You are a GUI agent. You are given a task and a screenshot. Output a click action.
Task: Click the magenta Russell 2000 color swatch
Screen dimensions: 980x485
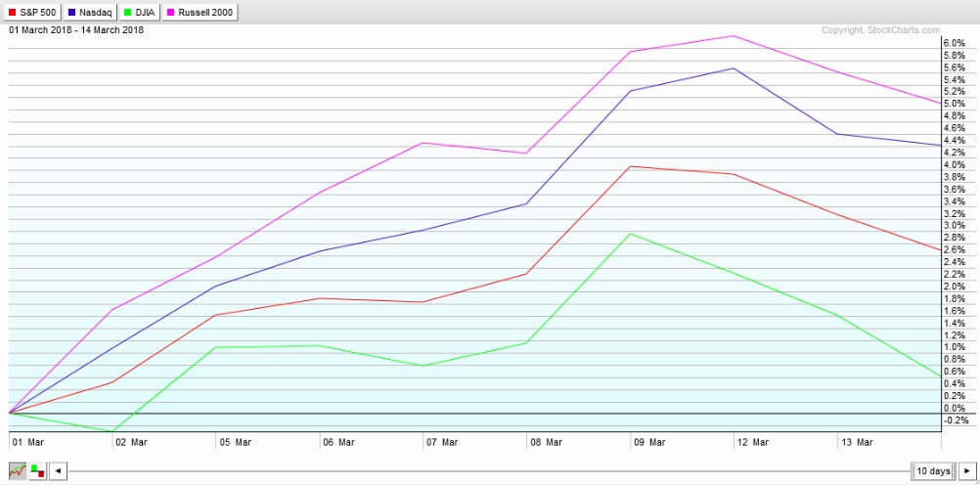[x=171, y=12]
